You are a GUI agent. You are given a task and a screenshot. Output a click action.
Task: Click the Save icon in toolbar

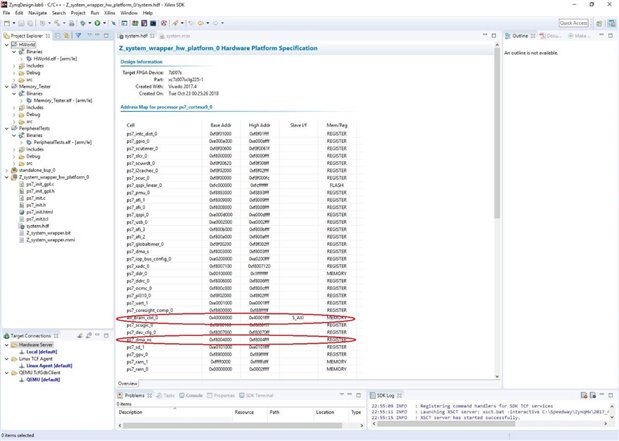[x=21, y=22]
